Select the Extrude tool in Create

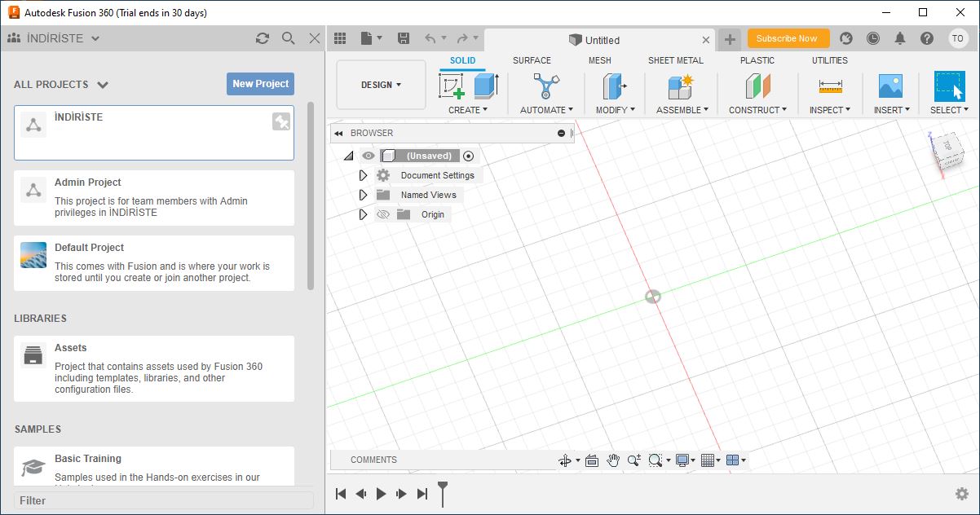tap(486, 86)
